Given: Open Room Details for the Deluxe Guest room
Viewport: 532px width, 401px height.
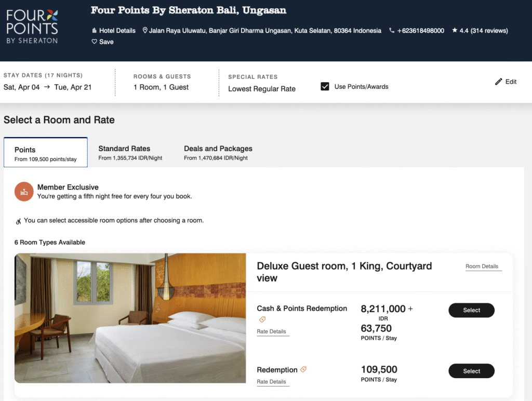Looking at the screenshot, I should (483, 266).
